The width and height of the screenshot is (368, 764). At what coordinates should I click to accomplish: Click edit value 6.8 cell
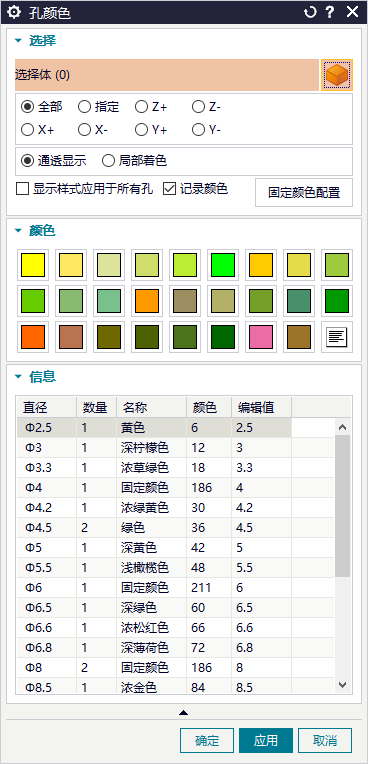pyautogui.click(x=261, y=648)
